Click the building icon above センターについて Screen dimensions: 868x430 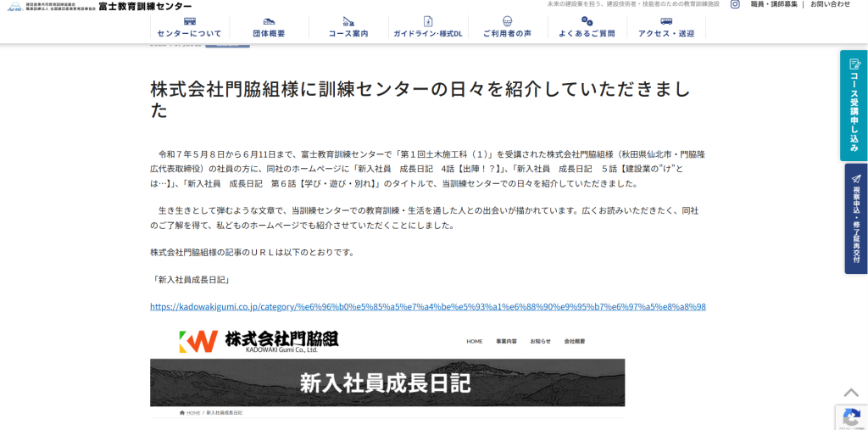pos(189,21)
